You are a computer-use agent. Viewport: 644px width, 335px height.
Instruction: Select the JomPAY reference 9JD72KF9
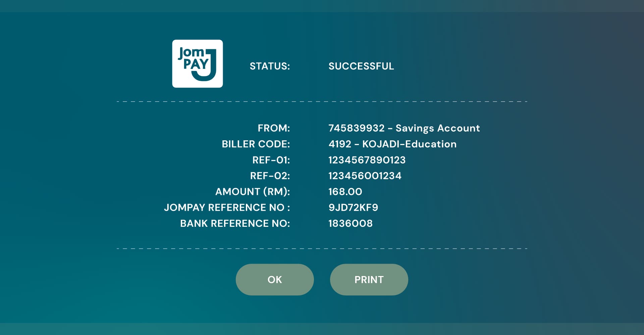(353, 208)
